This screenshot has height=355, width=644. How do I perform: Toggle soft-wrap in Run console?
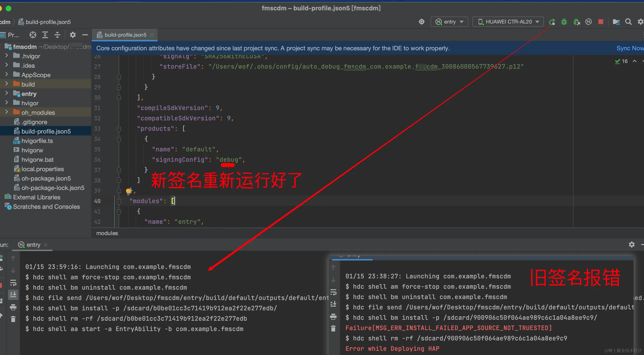pos(13,283)
